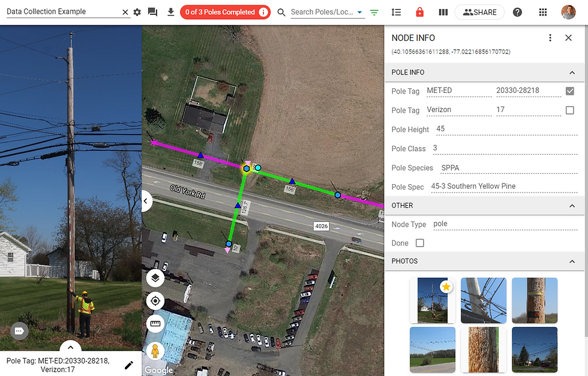Click the Street View pegman icon

coord(155,351)
